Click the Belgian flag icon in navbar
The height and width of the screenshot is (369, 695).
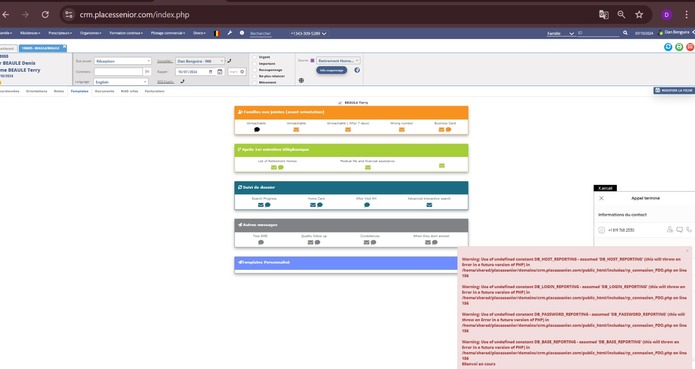[217, 33]
